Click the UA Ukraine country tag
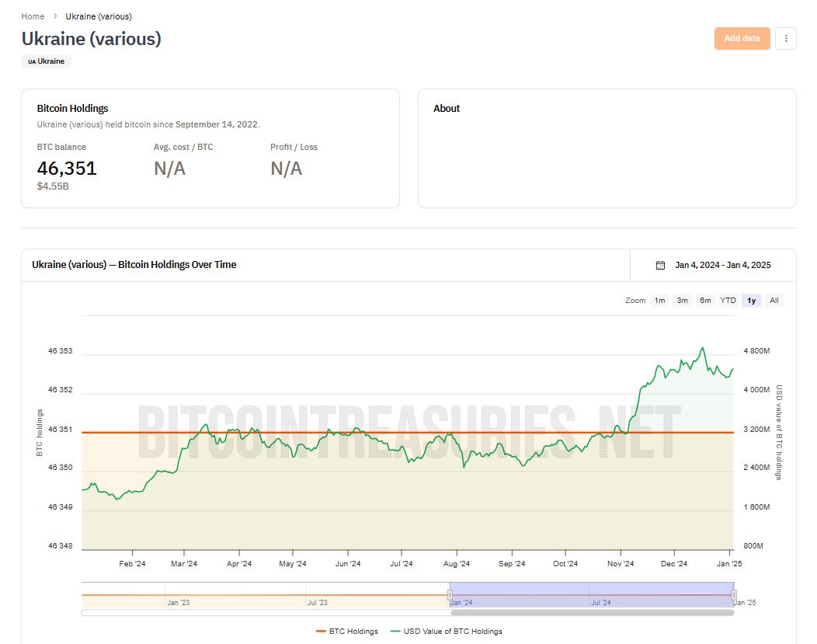Image resolution: width=817 pixels, height=644 pixels. [x=47, y=61]
